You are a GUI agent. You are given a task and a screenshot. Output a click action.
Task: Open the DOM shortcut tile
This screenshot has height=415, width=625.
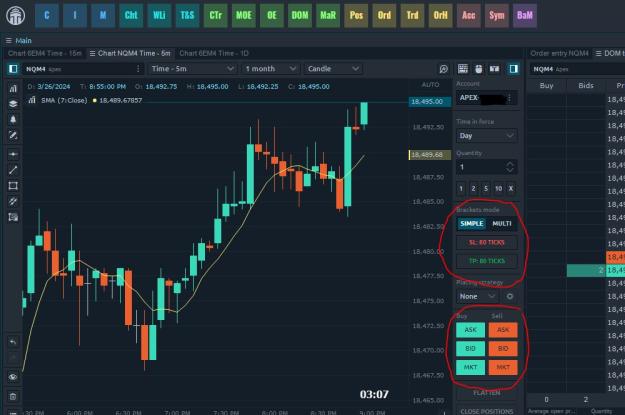300,16
